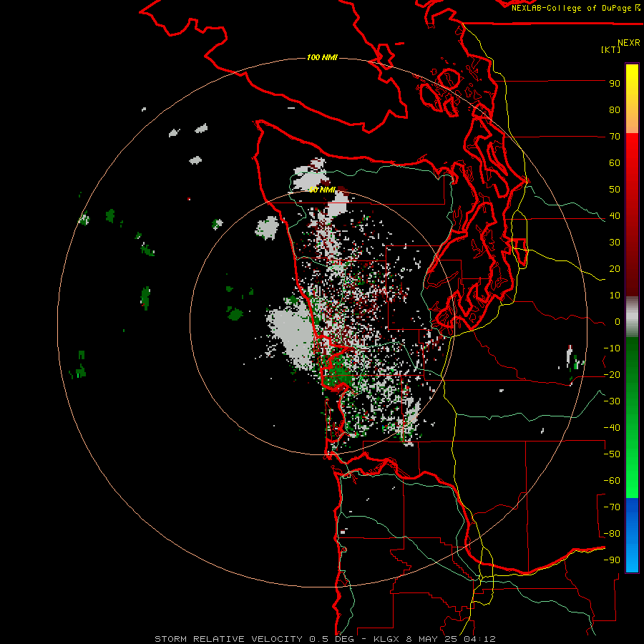The width and height of the screenshot is (644, 644).
Task: Click the -50 value on velocity scale
Action: click(x=612, y=454)
